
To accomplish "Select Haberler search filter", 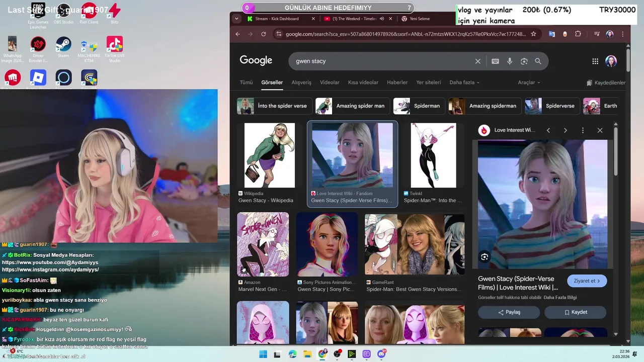I will (397, 82).
